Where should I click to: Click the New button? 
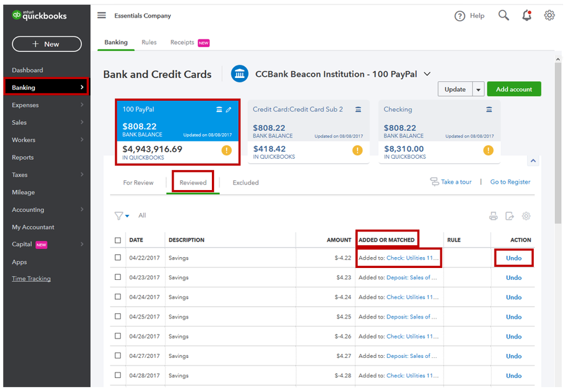click(x=47, y=44)
